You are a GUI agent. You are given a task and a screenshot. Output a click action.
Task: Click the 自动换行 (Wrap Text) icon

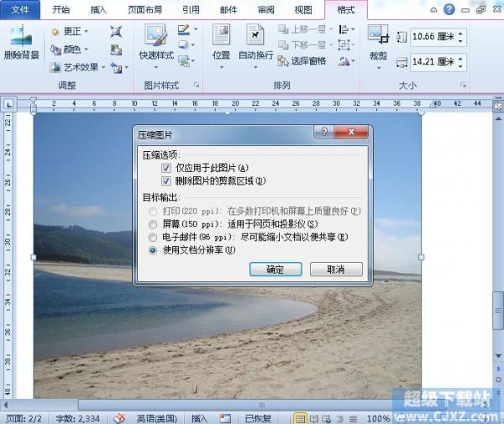click(255, 42)
